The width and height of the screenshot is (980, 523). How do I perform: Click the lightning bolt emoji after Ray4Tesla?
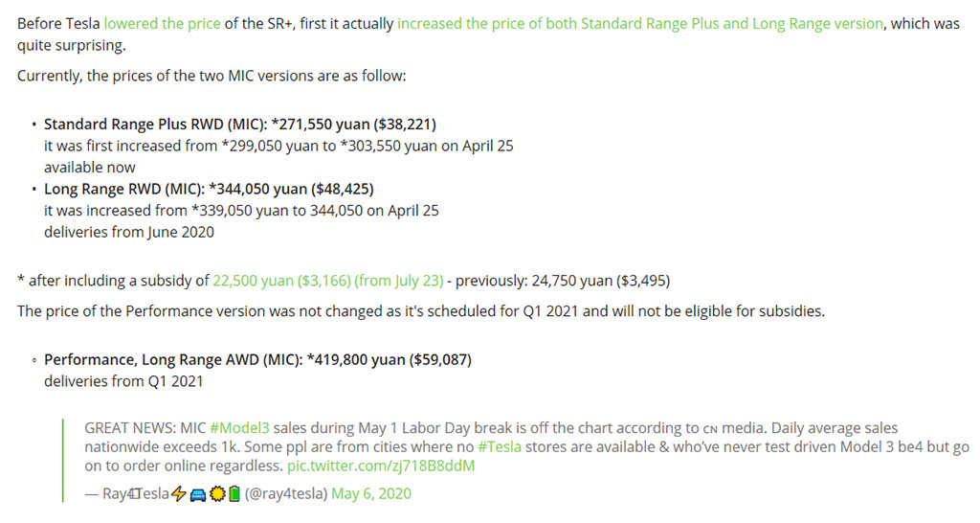179,494
